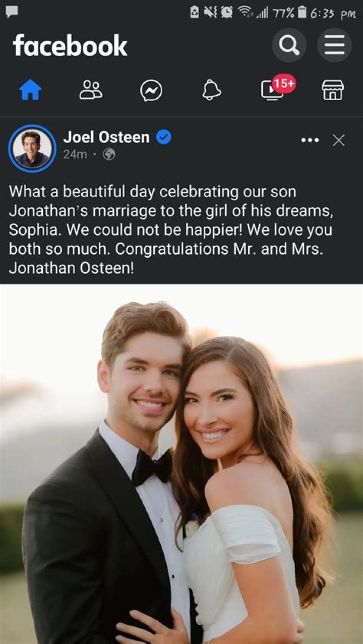Open the main hamburger menu
The image size is (363, 644).
click(x=333, y=45)
